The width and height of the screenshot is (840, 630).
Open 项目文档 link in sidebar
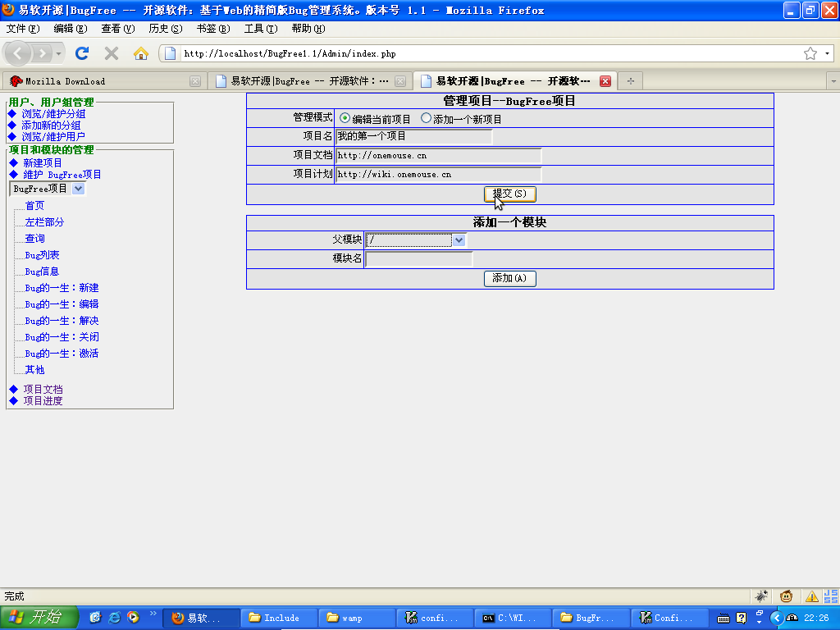43,389
